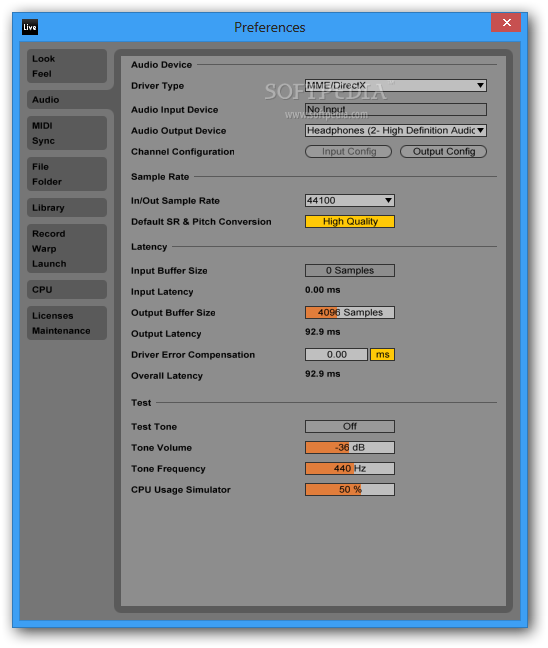Click the Input Buffer Size field
This screenshot has width=548, height=648.
click(x=350, y=271)
